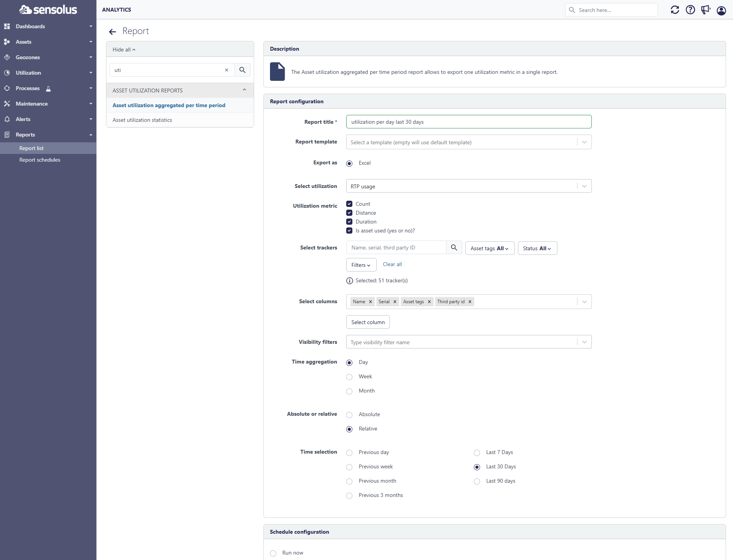Viewport: 733px width, 560px height.
Task: Click the Clear all trackers link
Action: 392,264
